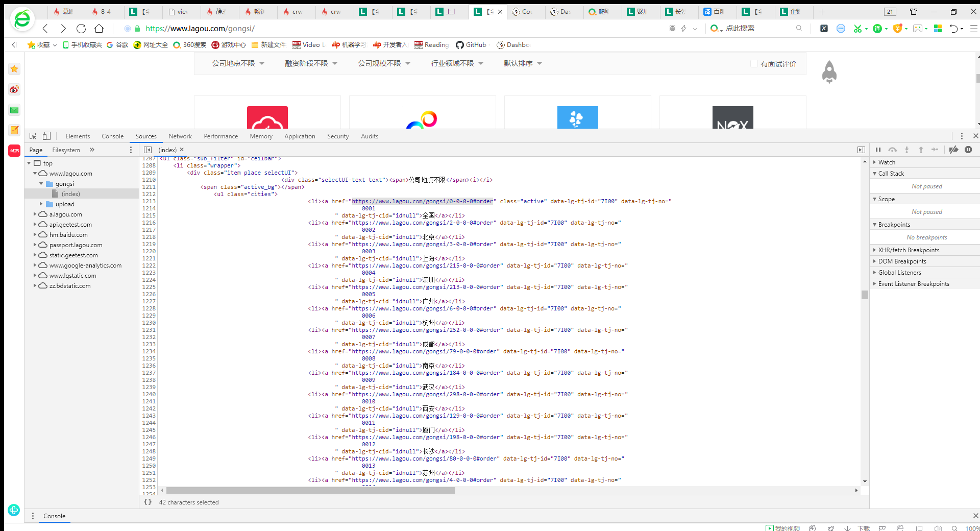The width and height of the screenshot is (980, 531).
Task: Hide the file navigator pane icon
Action: coord(148,150)
